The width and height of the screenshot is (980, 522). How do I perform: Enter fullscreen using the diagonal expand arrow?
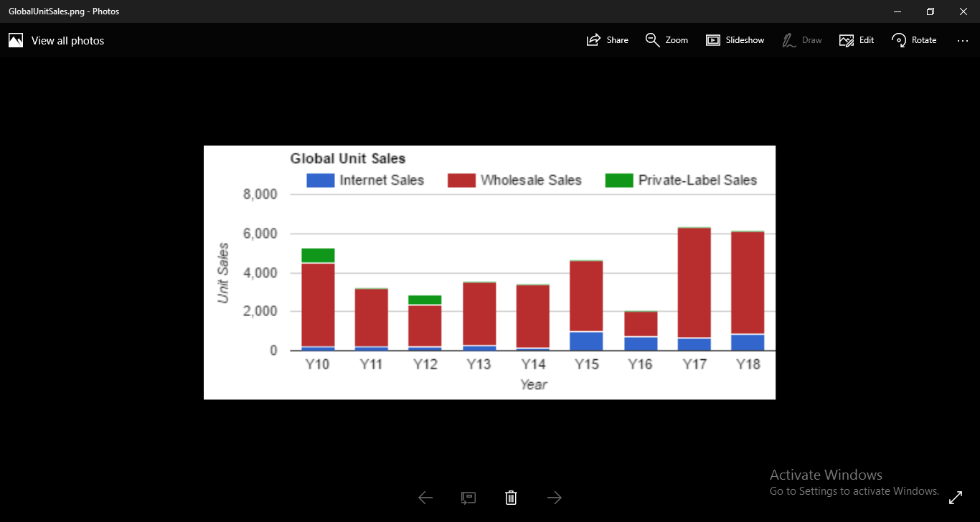[956, 497]
